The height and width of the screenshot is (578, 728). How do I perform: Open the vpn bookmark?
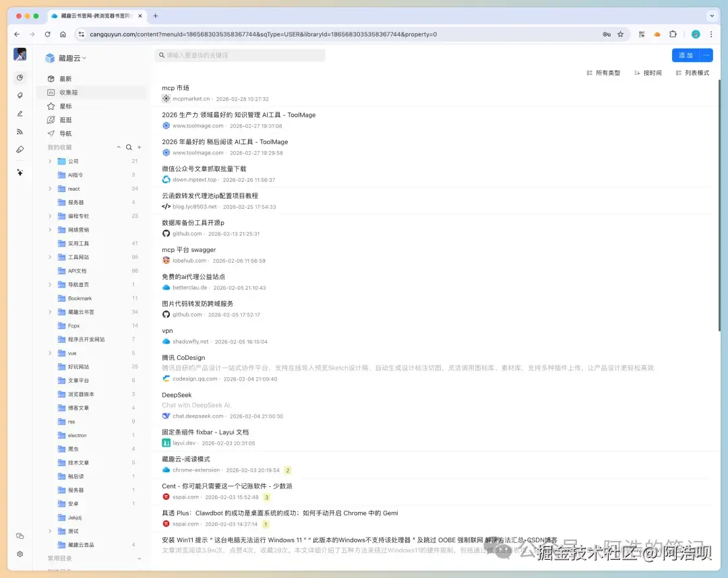click(167, 331)
